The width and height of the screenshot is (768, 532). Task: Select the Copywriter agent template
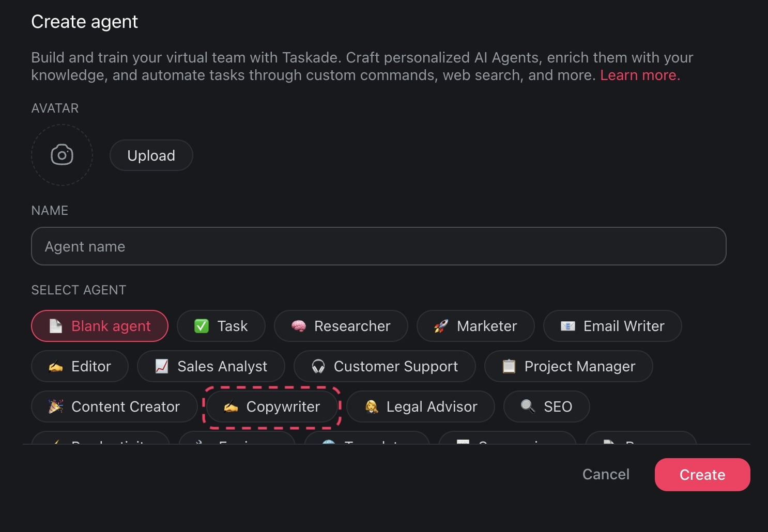point(272,406)
